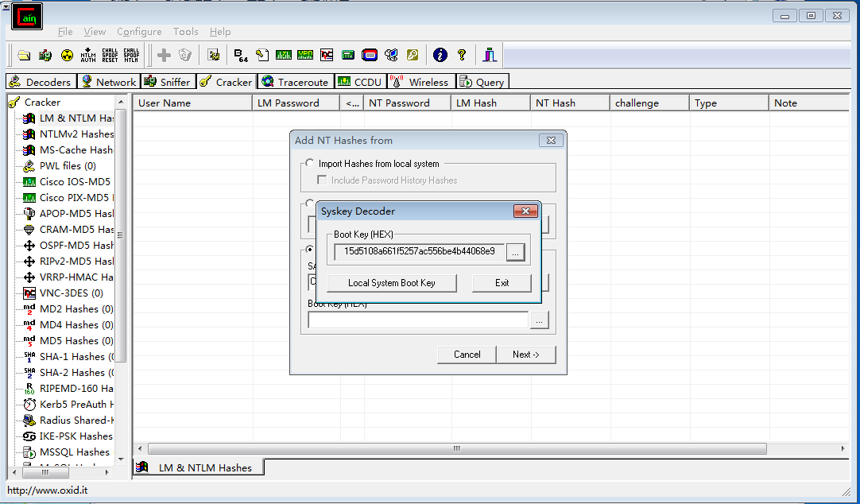Open the Configure menu
This screenshot has height=504, width=860.
coord(139,32)
